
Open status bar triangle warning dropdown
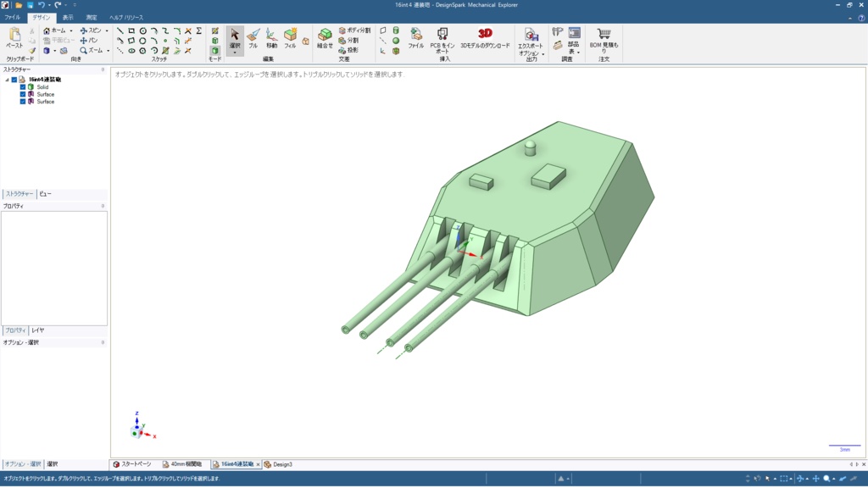(x=568, y=480)
